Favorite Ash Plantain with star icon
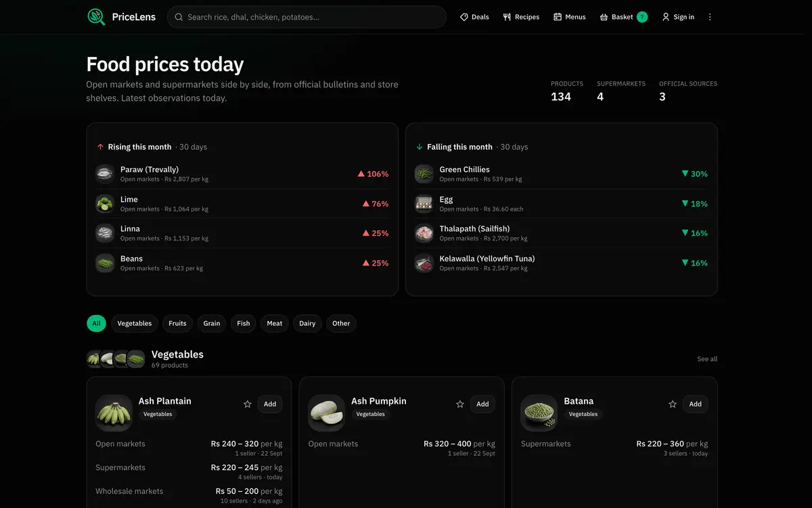Screen dimensions: 812x508 click(x=248, y=404)
